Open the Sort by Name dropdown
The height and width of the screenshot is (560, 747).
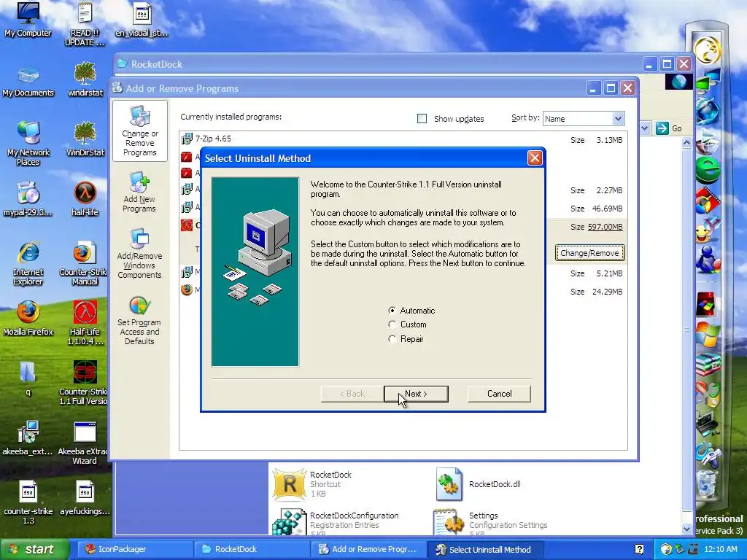(617, 119)
